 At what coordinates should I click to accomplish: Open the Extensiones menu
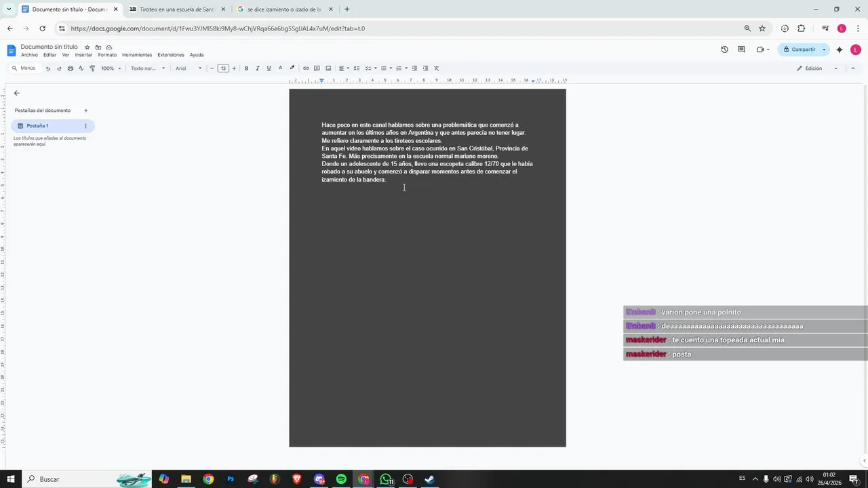[171, 55]
